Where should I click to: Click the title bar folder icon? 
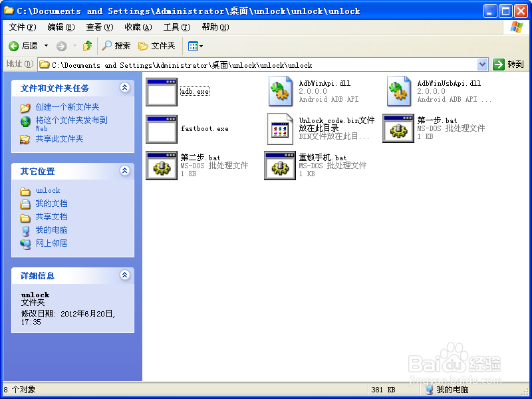pyautogui.click(x=9, y=11)
